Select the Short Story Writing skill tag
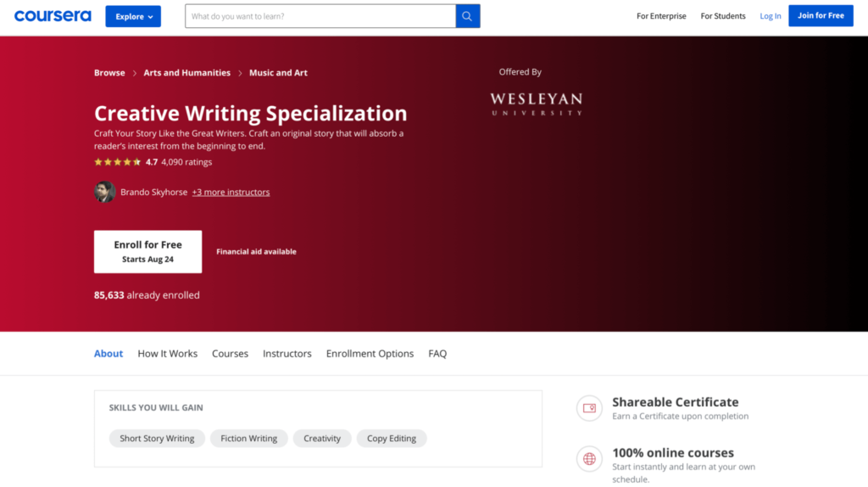868x487 pixels. [157, 439]
